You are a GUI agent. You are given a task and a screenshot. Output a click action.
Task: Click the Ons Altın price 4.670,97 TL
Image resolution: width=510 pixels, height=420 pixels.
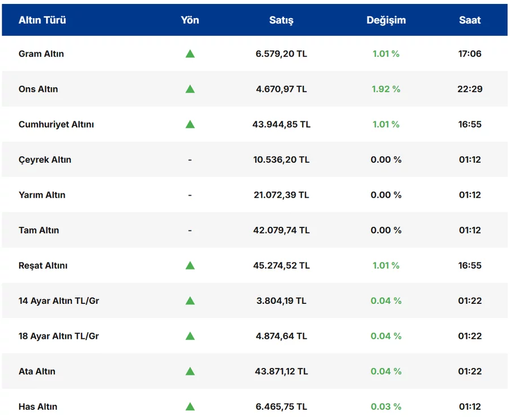[x=281, y=89]
